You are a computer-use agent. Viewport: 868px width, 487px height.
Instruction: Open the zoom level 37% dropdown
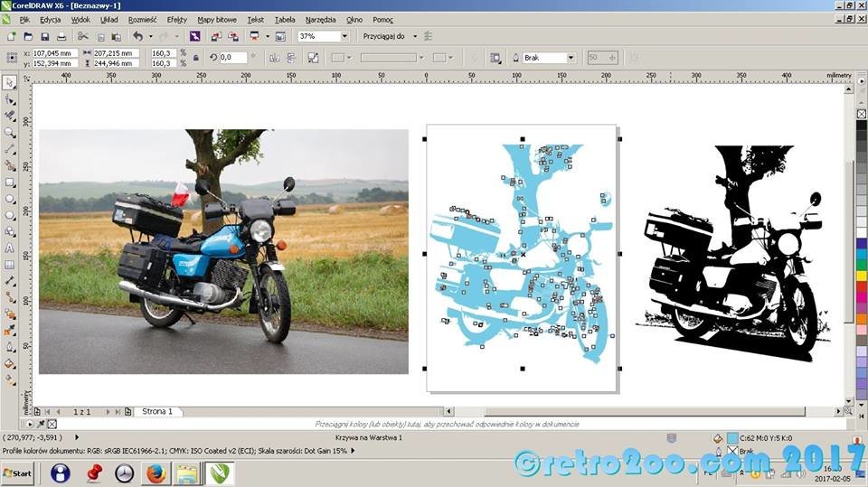pos(344,36)
